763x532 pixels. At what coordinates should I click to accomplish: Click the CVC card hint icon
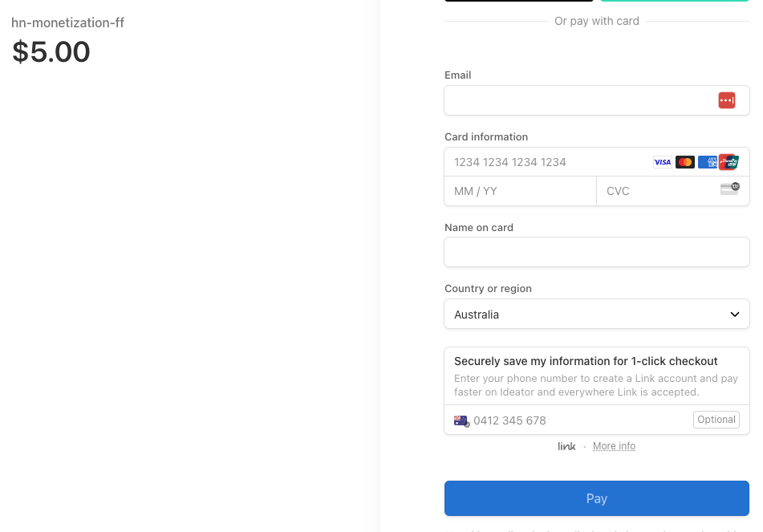click(x=730, y=189)
